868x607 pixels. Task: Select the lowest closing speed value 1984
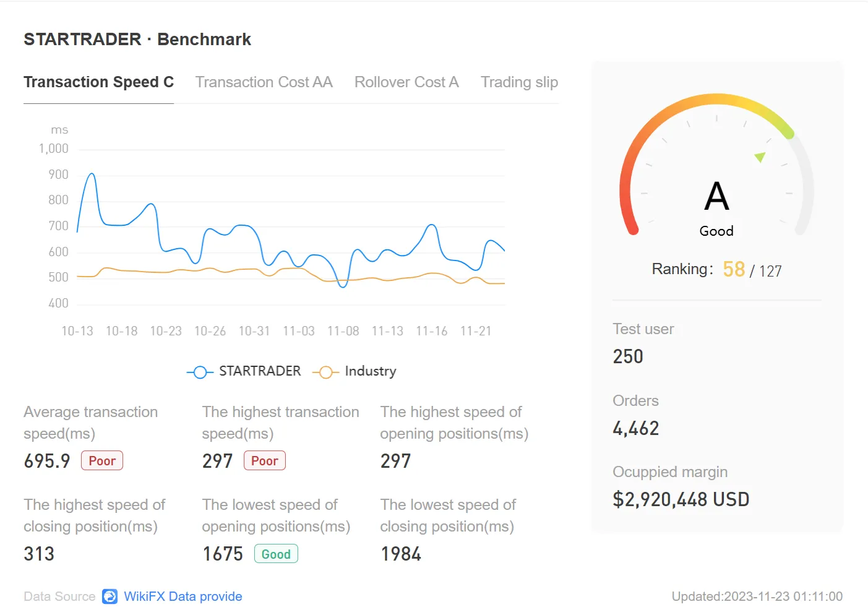pyautogui.click(x=401, y=554)
